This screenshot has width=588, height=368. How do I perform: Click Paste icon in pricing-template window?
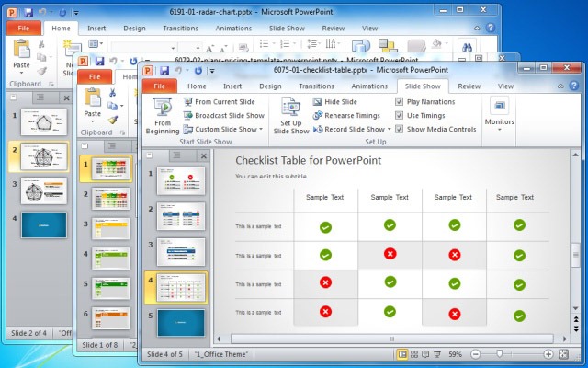pos(92,98)
